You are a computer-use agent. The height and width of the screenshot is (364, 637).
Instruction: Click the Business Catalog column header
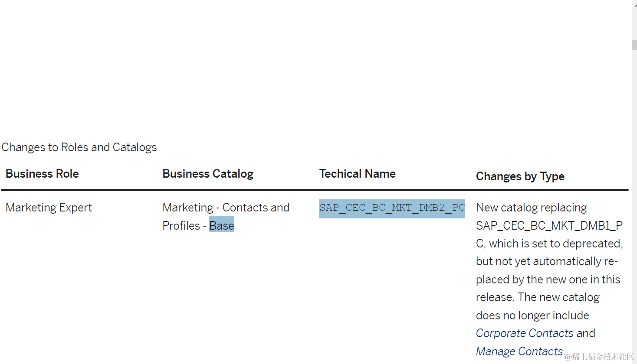pos(208,174)
